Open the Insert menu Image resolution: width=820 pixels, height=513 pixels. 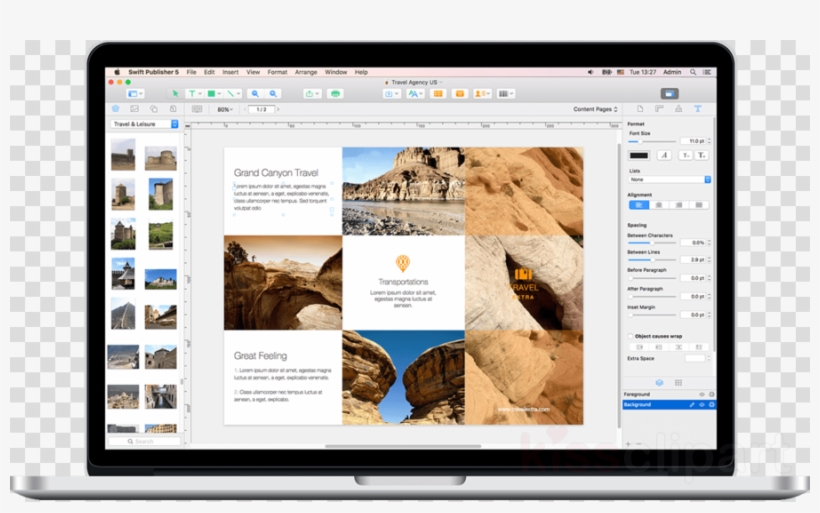click(230, 72)
